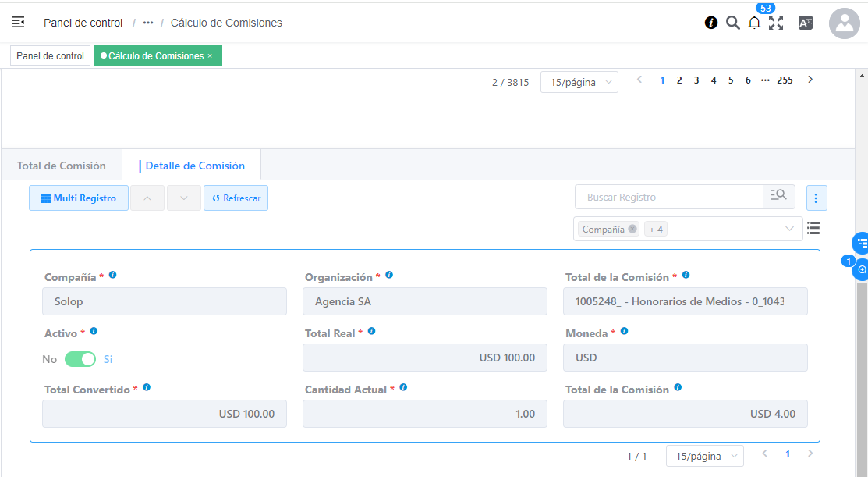Toggle fullscreen mode icon
The height and width of the screenshot is (477, 868).
(776, 23)
